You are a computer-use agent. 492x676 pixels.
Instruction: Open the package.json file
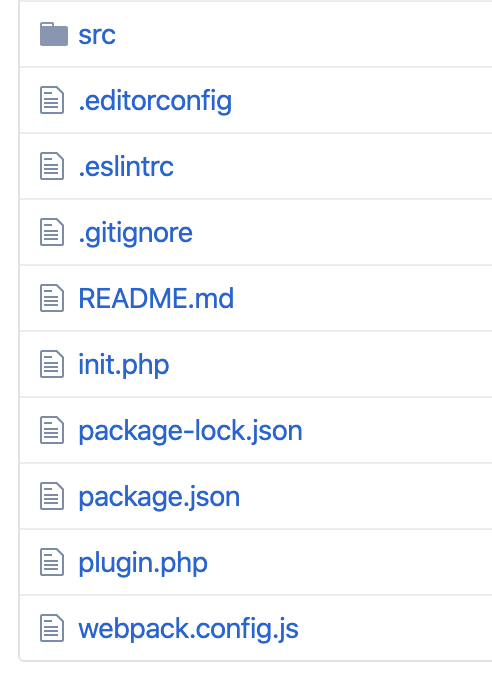[159, 498]
